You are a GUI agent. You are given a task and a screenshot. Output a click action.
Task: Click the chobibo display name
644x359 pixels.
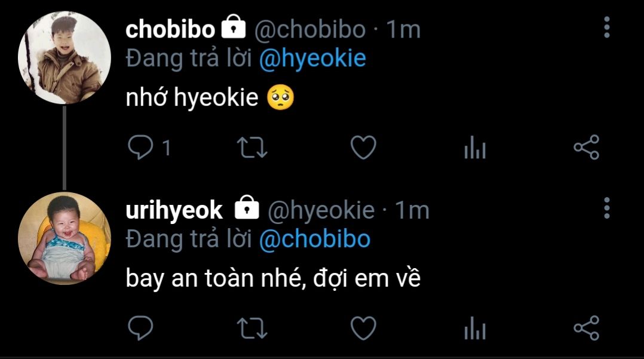pos(170,29)
